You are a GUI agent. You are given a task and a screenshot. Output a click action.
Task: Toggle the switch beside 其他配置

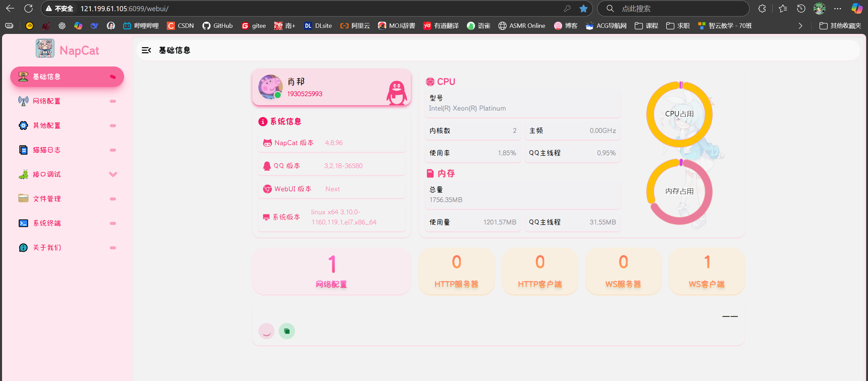pos(113,125)
